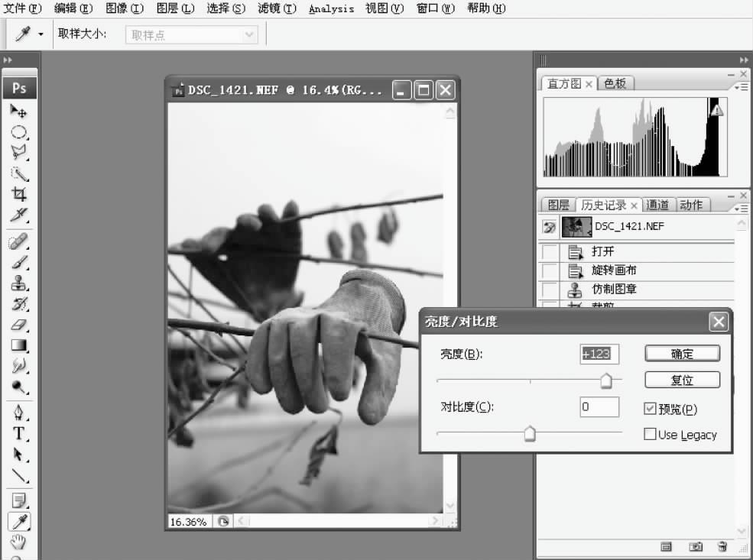Select the Brush tool

18,262
